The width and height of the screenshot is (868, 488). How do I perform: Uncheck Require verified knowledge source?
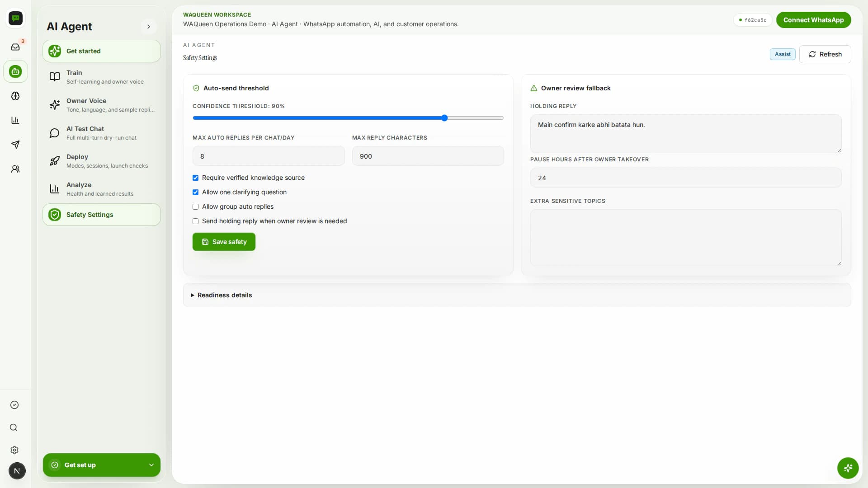pos(195,178)
